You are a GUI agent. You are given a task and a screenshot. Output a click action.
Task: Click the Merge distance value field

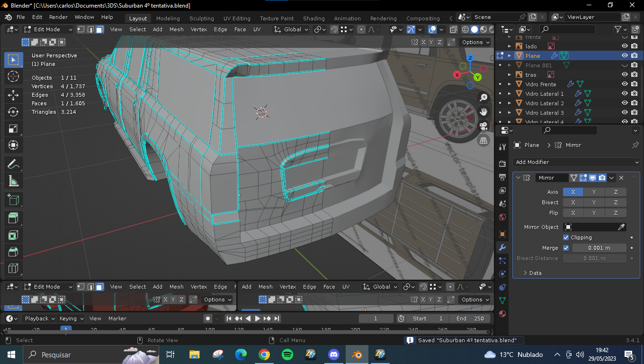click(x=599, y=248)
